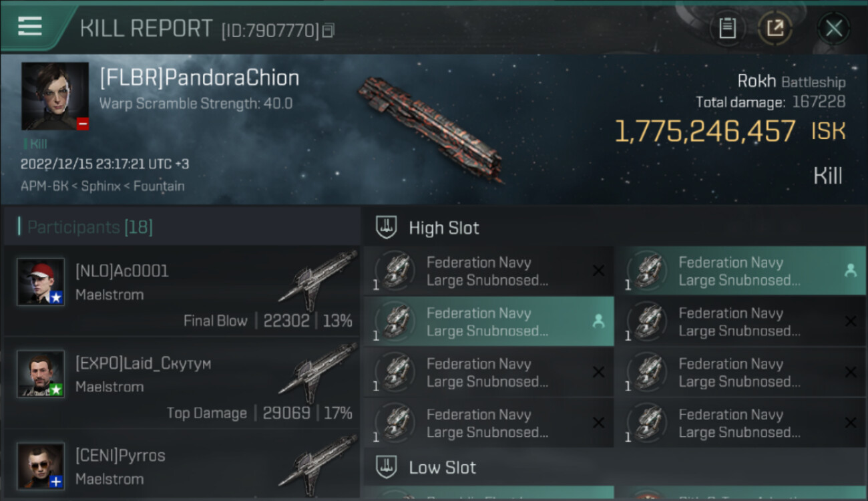The width and height of the screenshot is (868, 501).
Task: Open Pyrros's pilot portrait
Action: click(41, 466)
